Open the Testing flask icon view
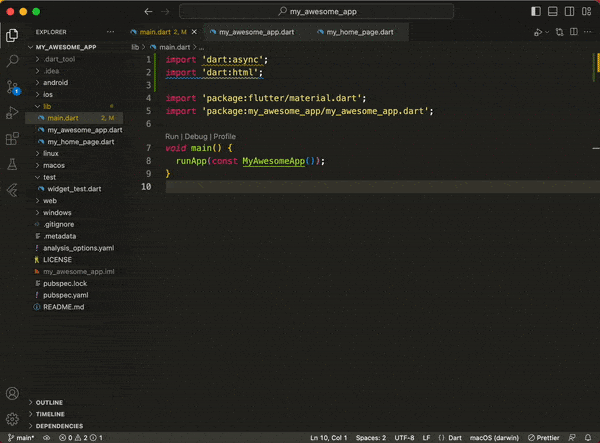This screenshot has width=600, height=443. point(12,164)
